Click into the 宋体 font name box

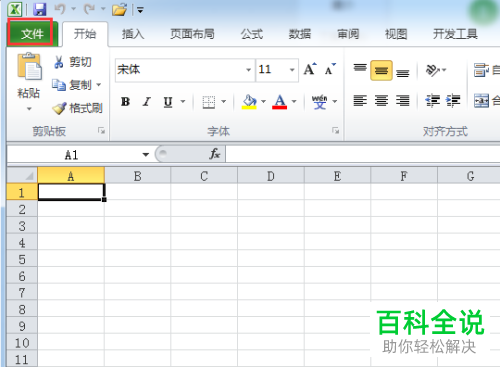(180, 70)
